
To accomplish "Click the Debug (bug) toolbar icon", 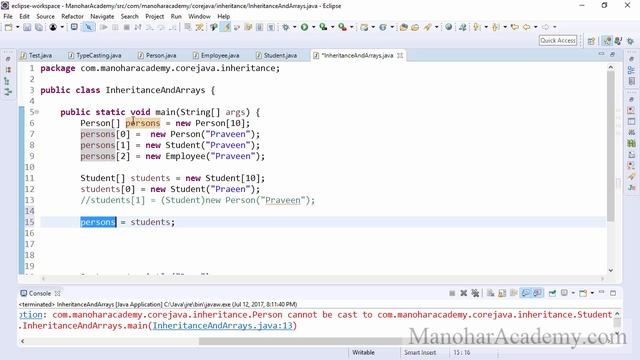I will (286, 27).
